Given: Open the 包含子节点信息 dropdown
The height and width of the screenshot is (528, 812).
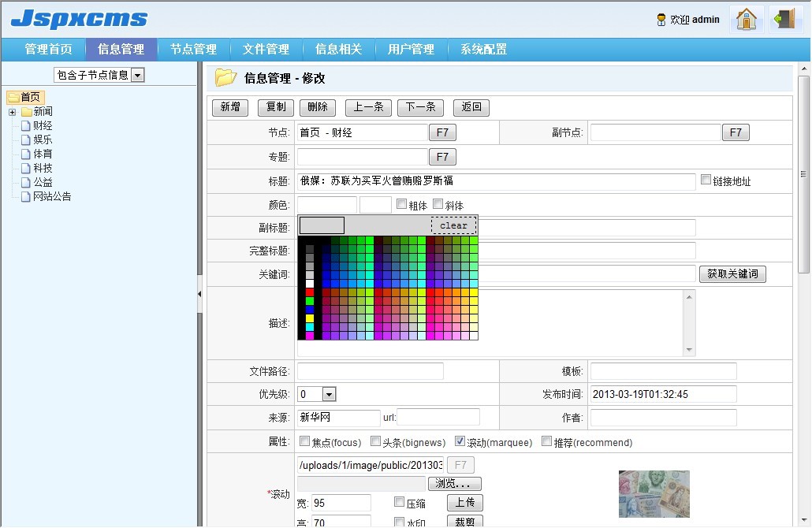Looking at the screenshot, I should point(137,74).
